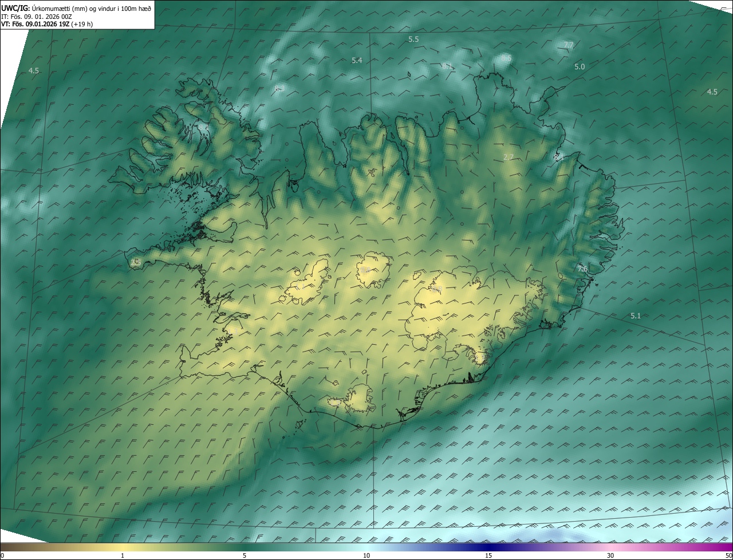Click the 2.5 value on Snæfellsnes peninsula
733x560 pixels.
point(136,262)
